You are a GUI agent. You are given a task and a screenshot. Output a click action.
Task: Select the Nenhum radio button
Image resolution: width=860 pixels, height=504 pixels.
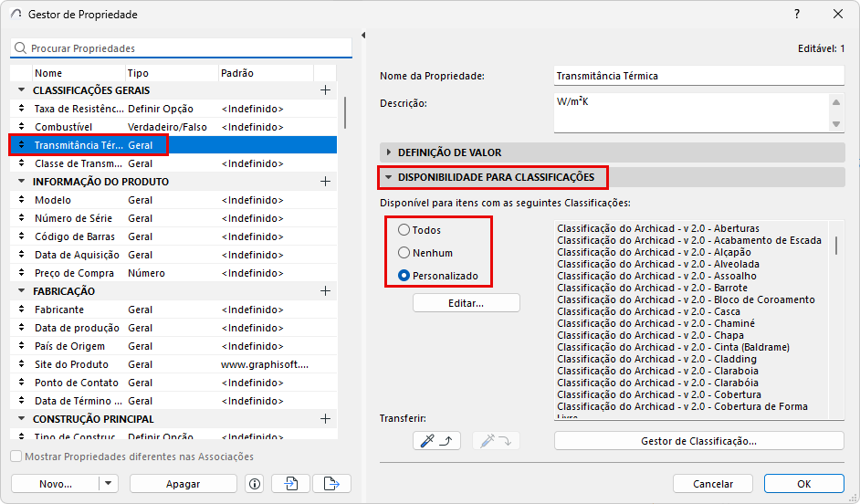click(x=404, y=253)
